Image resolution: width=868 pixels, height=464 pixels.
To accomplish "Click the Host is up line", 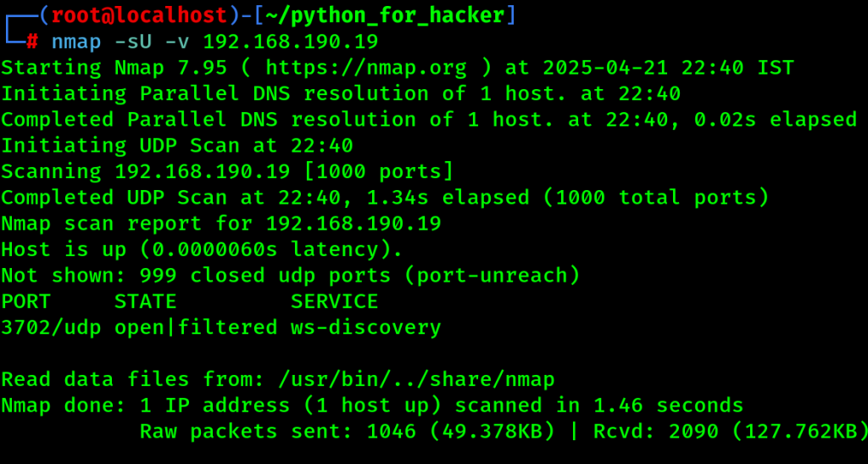I will (x=202, y=249).
